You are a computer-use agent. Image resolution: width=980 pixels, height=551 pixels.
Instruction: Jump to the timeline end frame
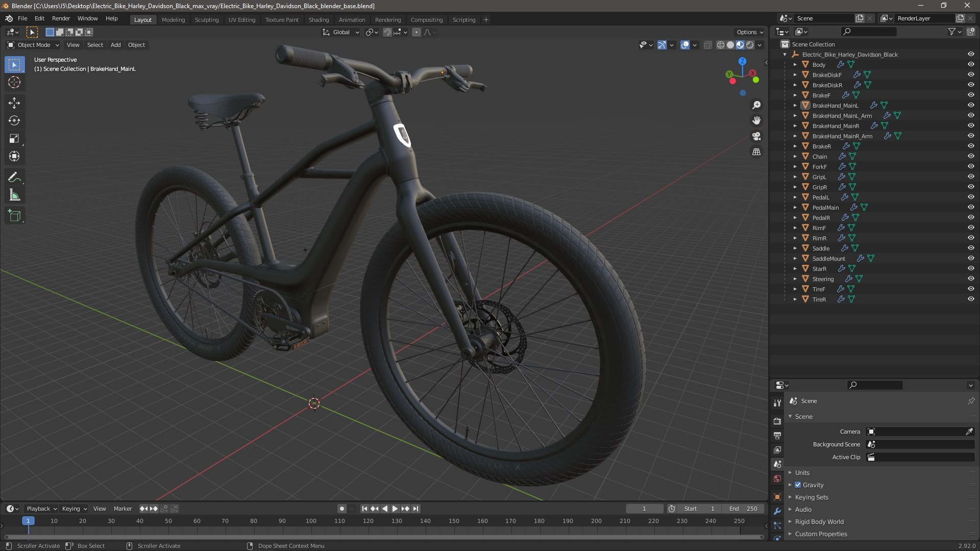click(x=416, y=509)
